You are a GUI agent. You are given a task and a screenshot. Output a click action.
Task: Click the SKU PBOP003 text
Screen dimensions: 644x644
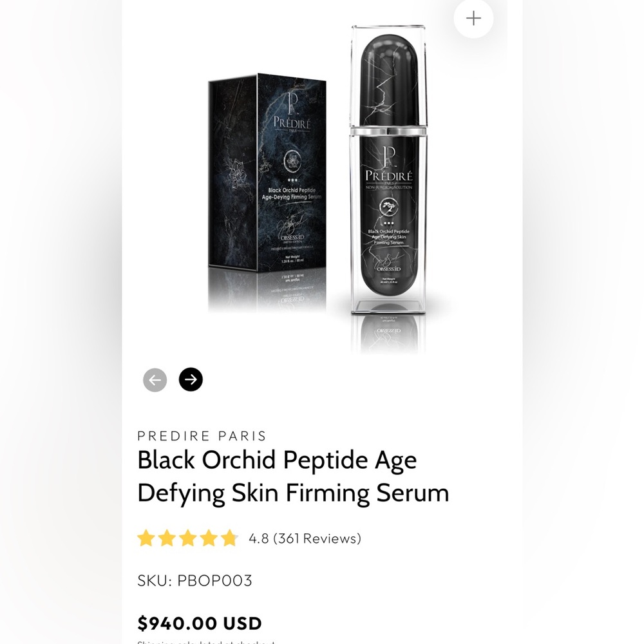194,580
